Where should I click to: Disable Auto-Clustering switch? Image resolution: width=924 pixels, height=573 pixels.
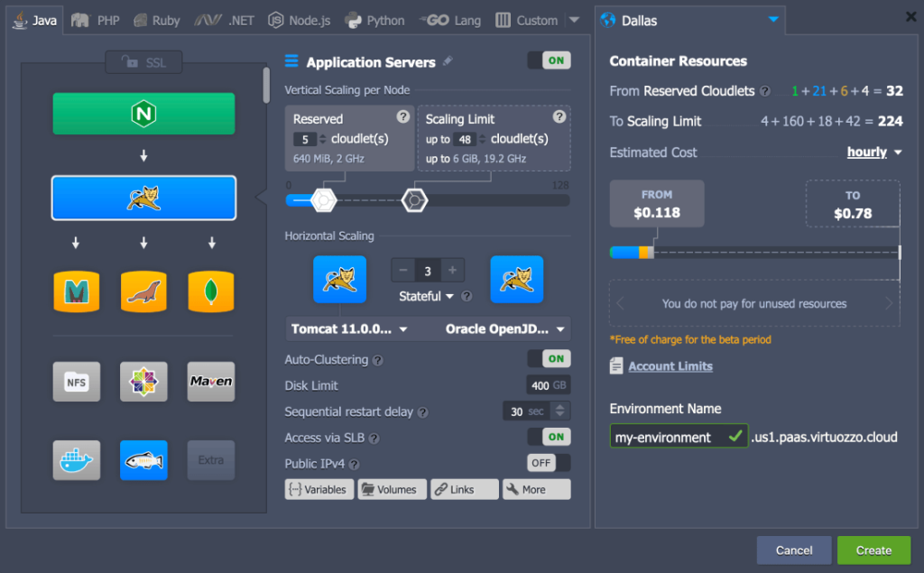point(549,359)
